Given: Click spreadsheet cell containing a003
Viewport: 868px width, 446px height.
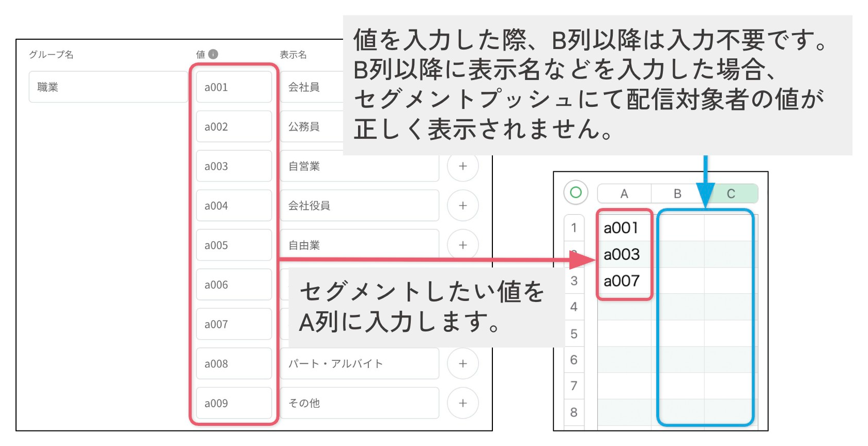Looking at the screenshot, I should pyautogui.click(x=624, y=254).
